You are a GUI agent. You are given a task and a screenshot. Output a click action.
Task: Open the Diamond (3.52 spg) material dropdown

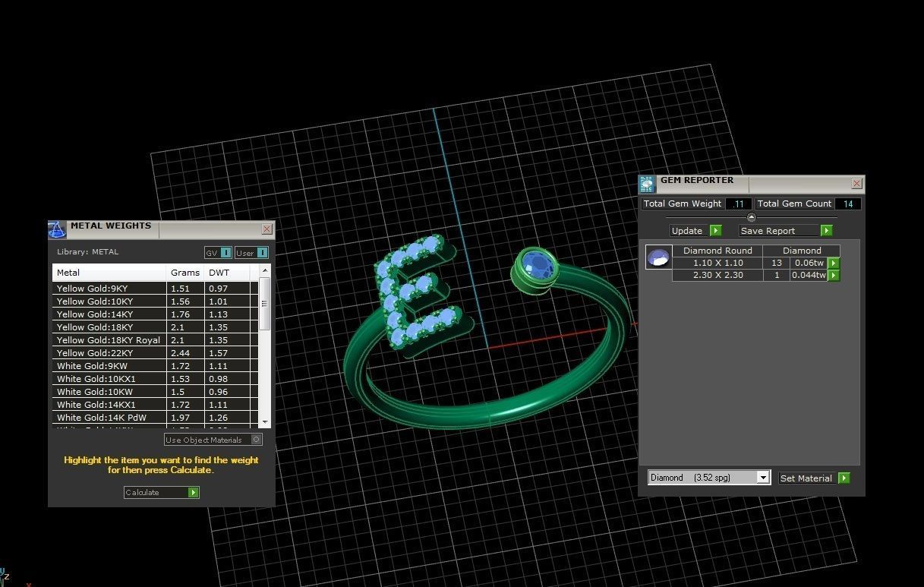tap(763, 478)
